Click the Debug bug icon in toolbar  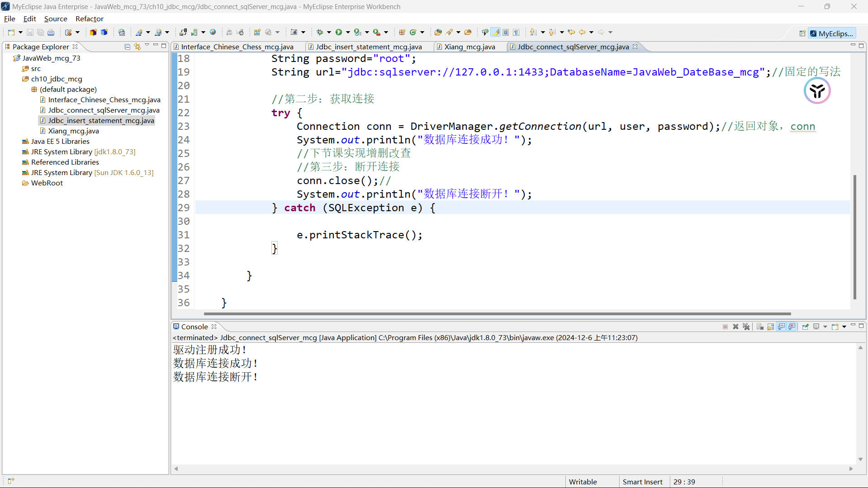[x=320, y=32]
